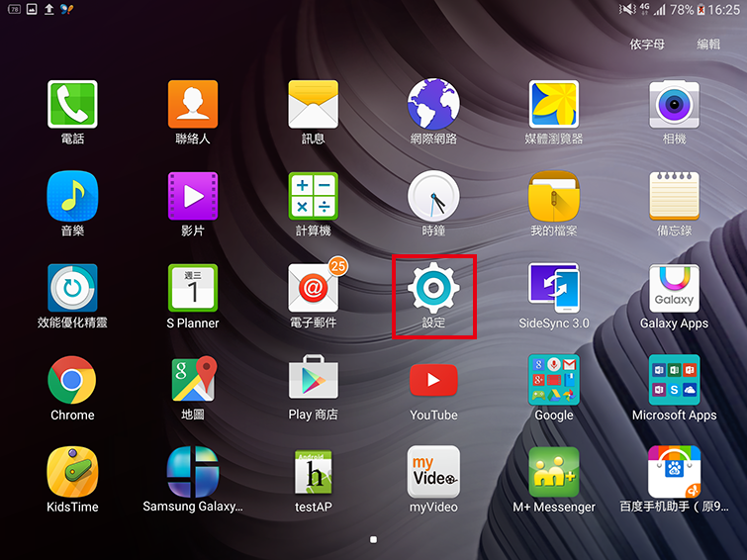This screenshot has width=747, height=560.
Task: Open the 訊息 messages app
Action: coord(313,104)
